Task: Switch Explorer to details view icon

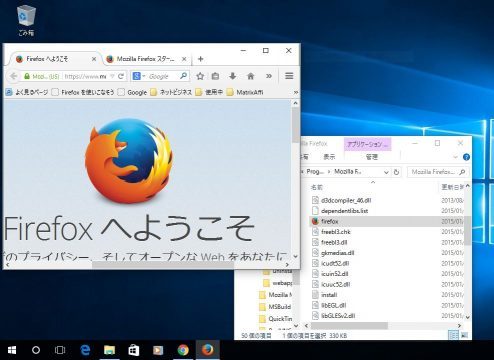Action: (453, 335)
